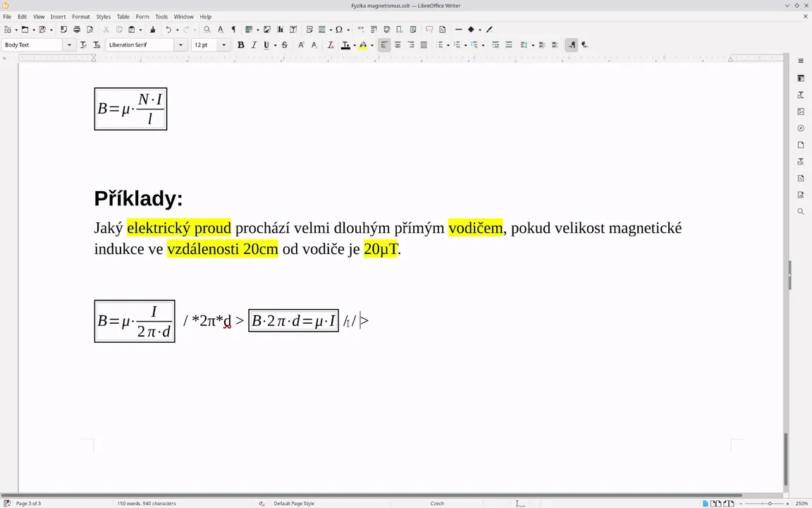This screenshot has width=812, height=508.
Task: Set paragraph alignment to justified
Action: pos(424,45)
